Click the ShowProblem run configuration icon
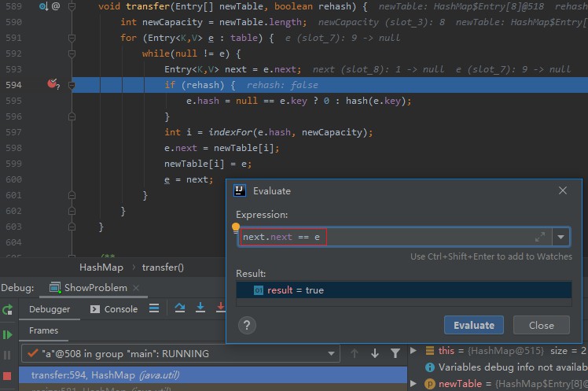This screenshot has width=588, height=391. pyautogui.click(x=55, y=287)
